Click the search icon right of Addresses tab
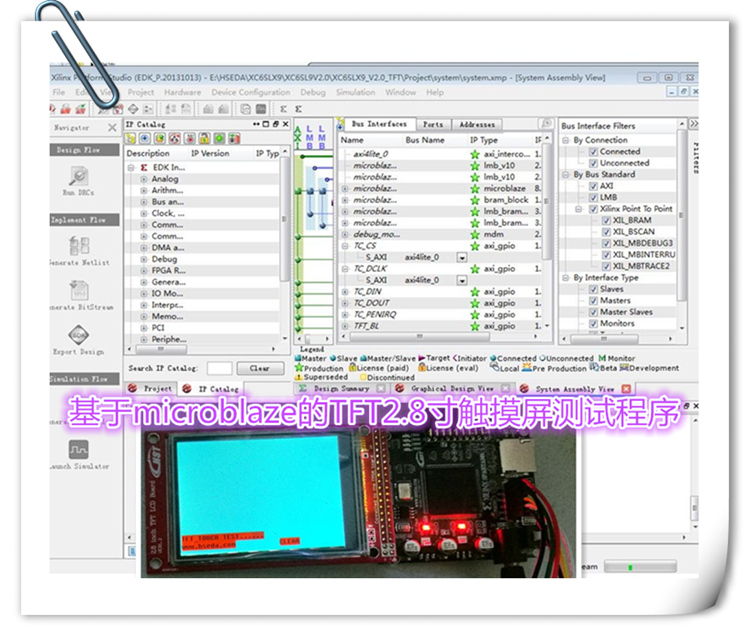The height and width of the screenshot is (636, 750). coord(546,124)
